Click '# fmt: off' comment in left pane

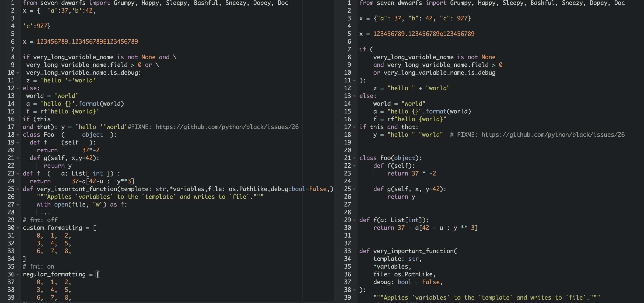coord(40,220)
